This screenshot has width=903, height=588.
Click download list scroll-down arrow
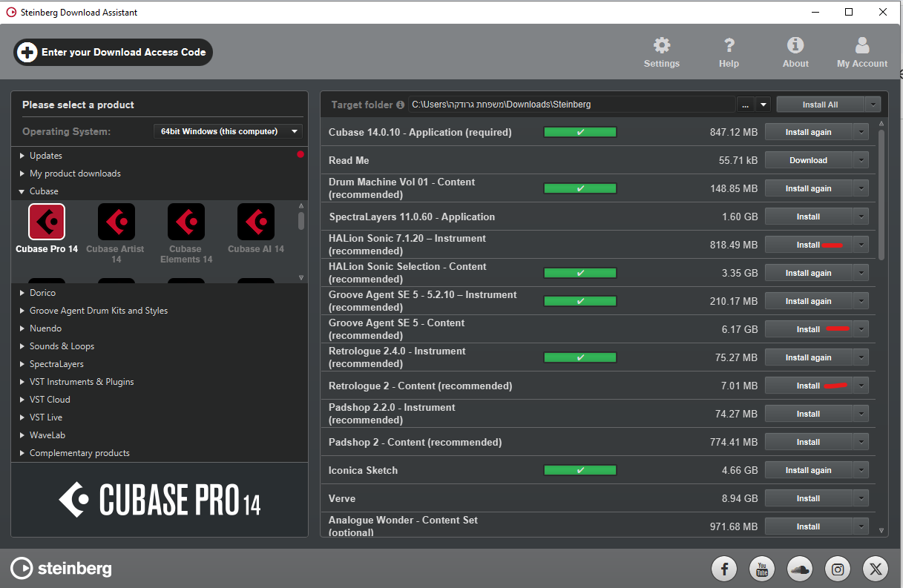pos(881,530)
